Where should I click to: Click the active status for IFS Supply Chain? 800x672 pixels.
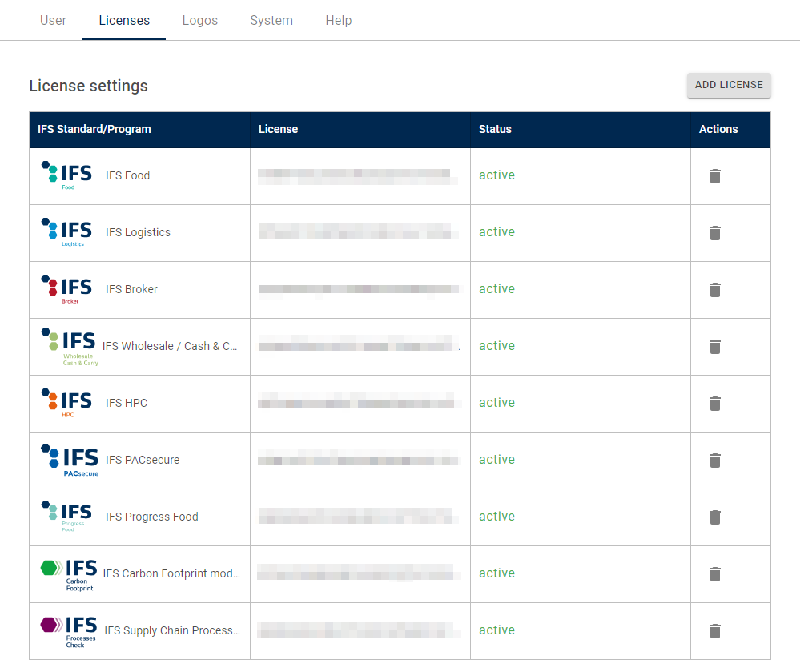tap(497, 630)
